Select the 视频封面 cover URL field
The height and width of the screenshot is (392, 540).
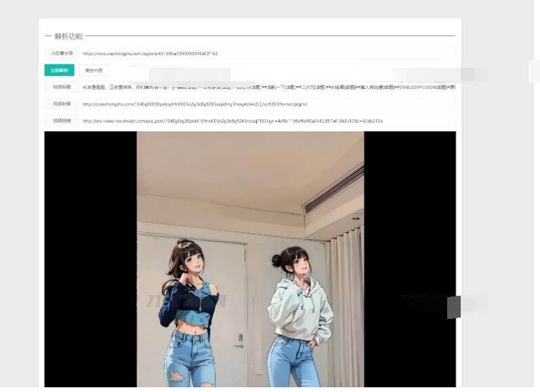(x=267, y=104)
